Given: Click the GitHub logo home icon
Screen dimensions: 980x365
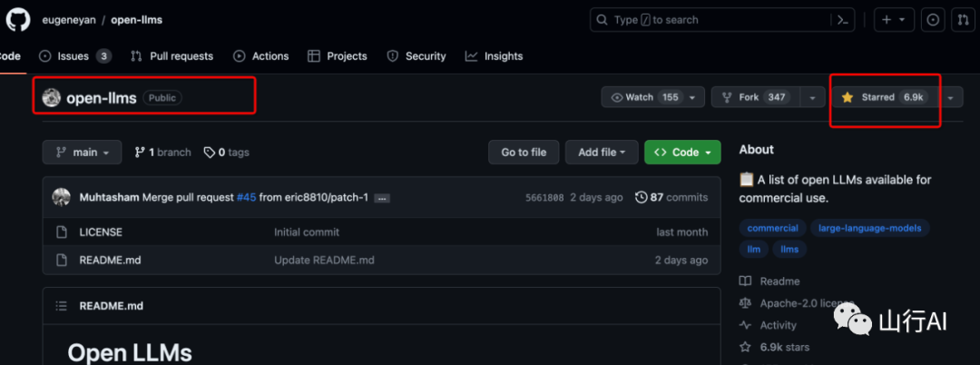Looking at the screenshot, I should [17, 20].
